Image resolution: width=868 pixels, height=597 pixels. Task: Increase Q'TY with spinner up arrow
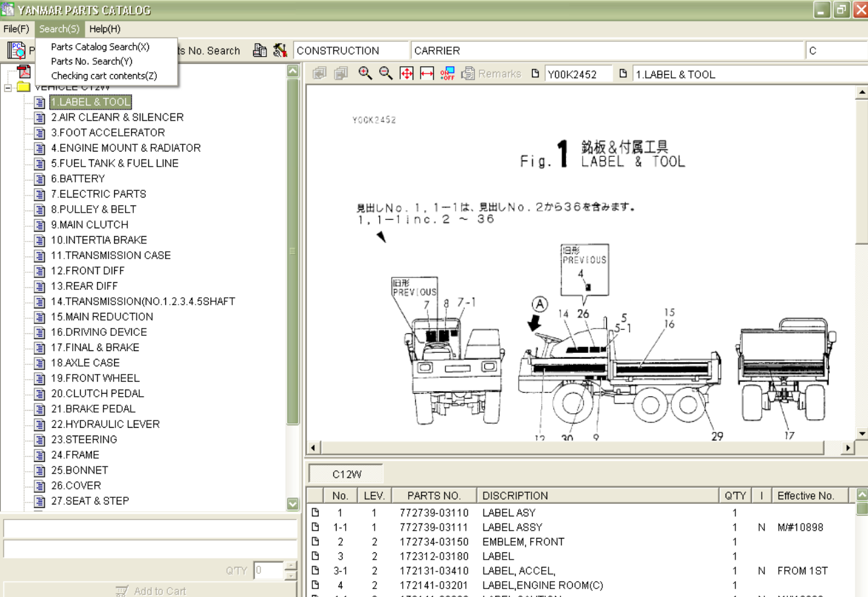tap(291, 566)
